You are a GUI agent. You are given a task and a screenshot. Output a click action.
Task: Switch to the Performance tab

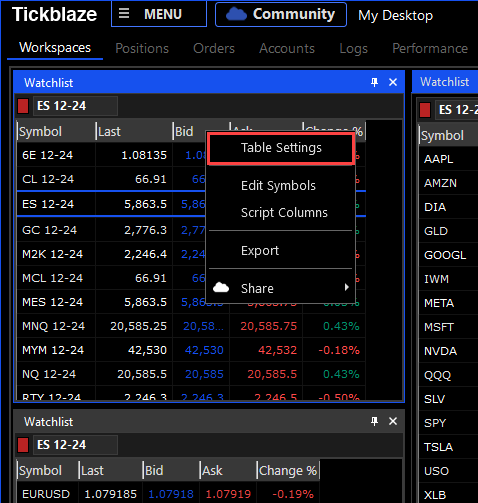point(430,48)
